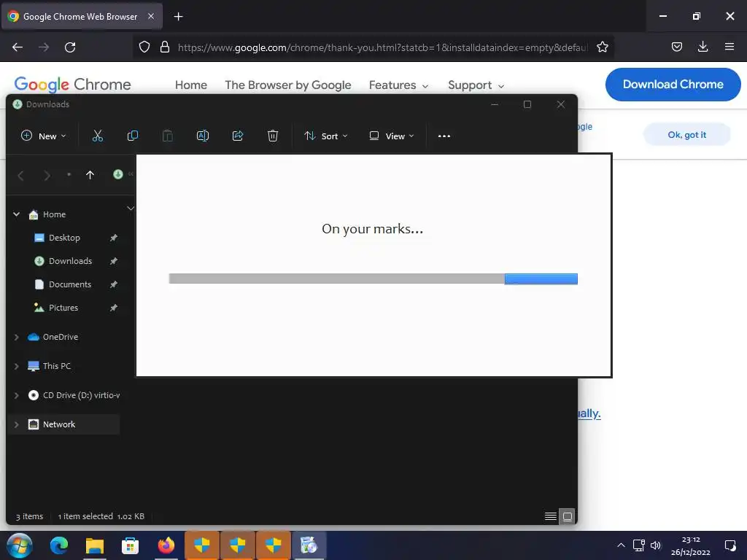Viewport: 747px width, 560px height.
Task: Click the Rename icon in Downloads toolbar
Action: (x=203, y=136)
